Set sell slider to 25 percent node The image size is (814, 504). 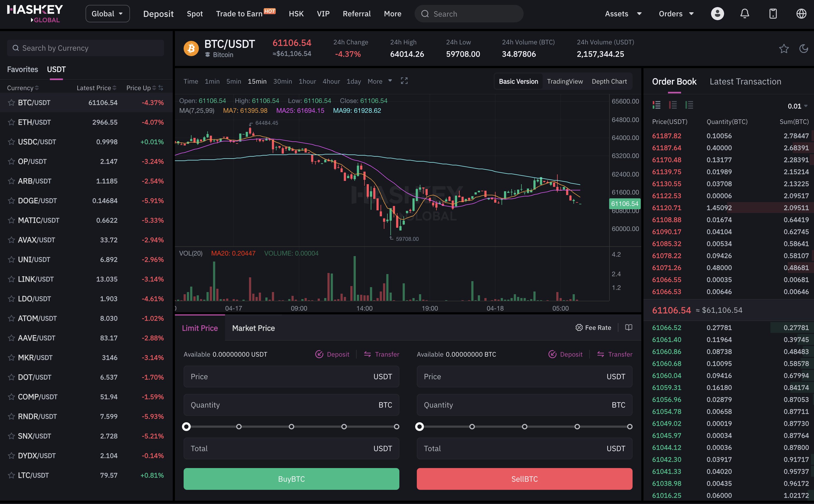472,426
